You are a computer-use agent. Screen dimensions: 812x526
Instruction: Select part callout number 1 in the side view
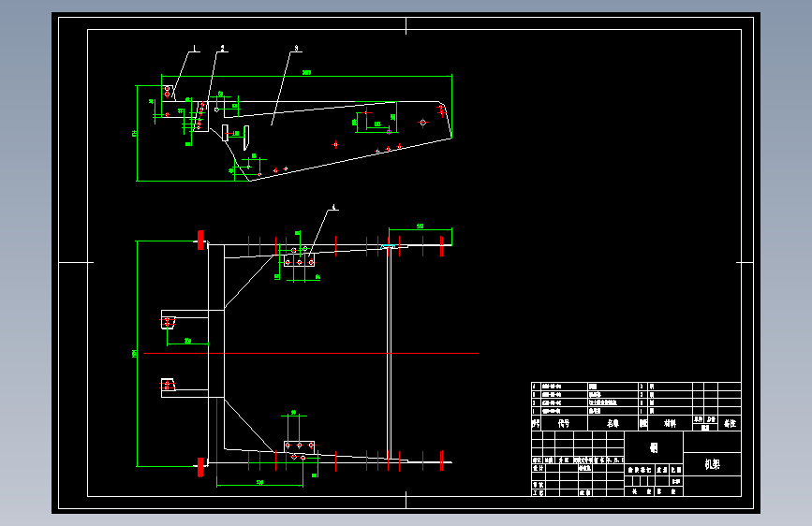click(x=194, y=48)
